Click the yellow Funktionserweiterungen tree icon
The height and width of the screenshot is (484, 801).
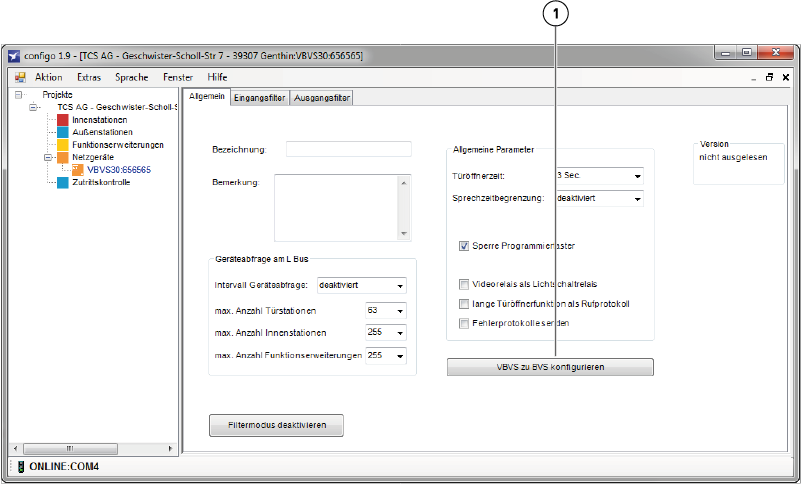[62, 145]
